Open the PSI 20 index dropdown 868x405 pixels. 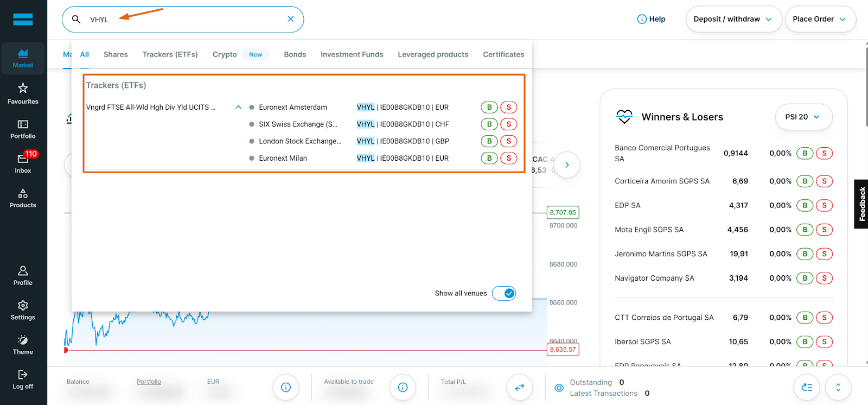pyautogui.click(x=803, y=117)
